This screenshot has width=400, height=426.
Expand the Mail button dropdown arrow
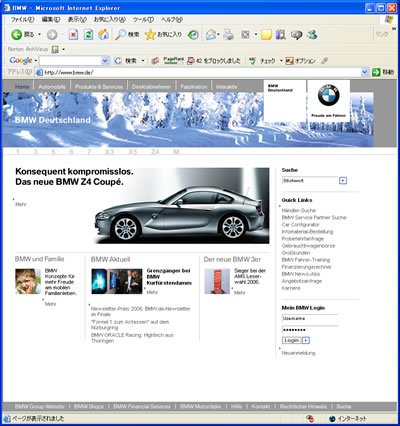pyautogui.click(x=218, y=35)
